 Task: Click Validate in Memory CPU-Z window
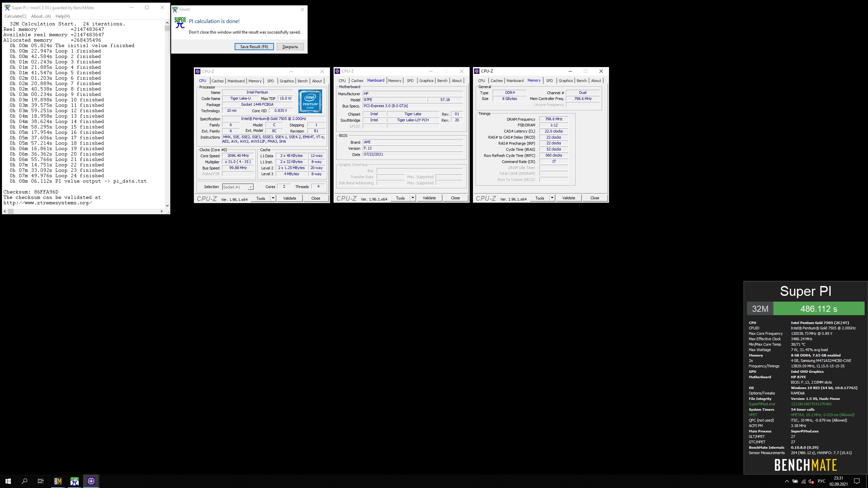coord(569,198)
